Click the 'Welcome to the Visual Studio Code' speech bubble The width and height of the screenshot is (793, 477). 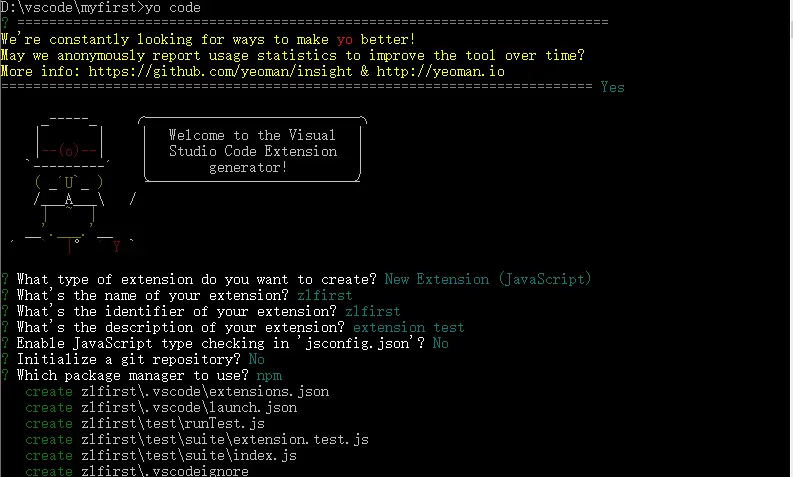(252, 150)
